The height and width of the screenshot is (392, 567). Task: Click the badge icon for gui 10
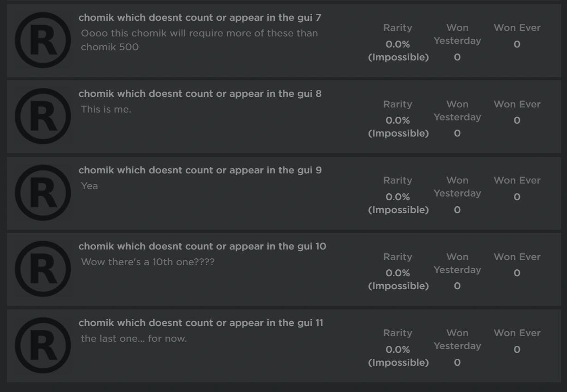point(43,268)
